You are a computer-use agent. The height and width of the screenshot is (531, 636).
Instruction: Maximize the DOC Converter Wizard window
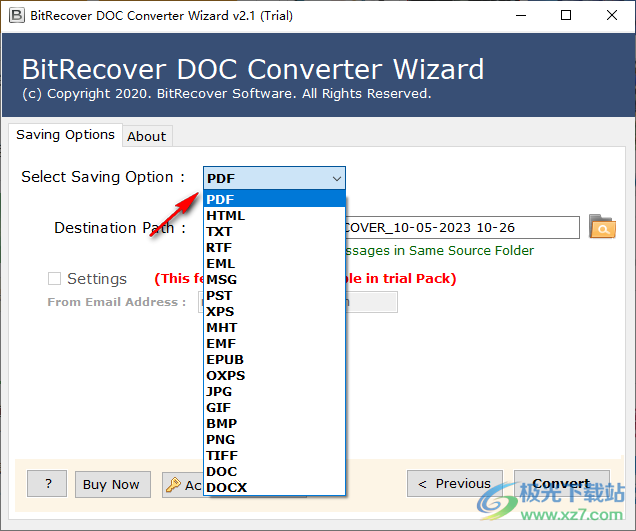566,15
